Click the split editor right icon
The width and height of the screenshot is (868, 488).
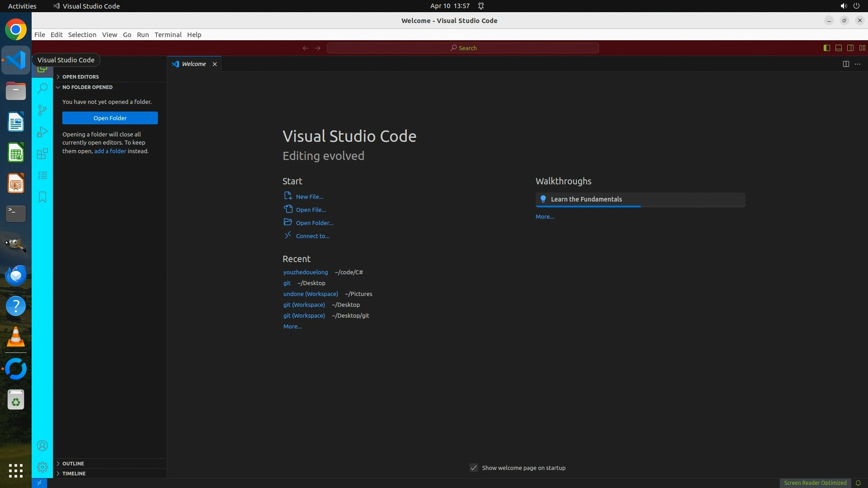tap(845, 64)
